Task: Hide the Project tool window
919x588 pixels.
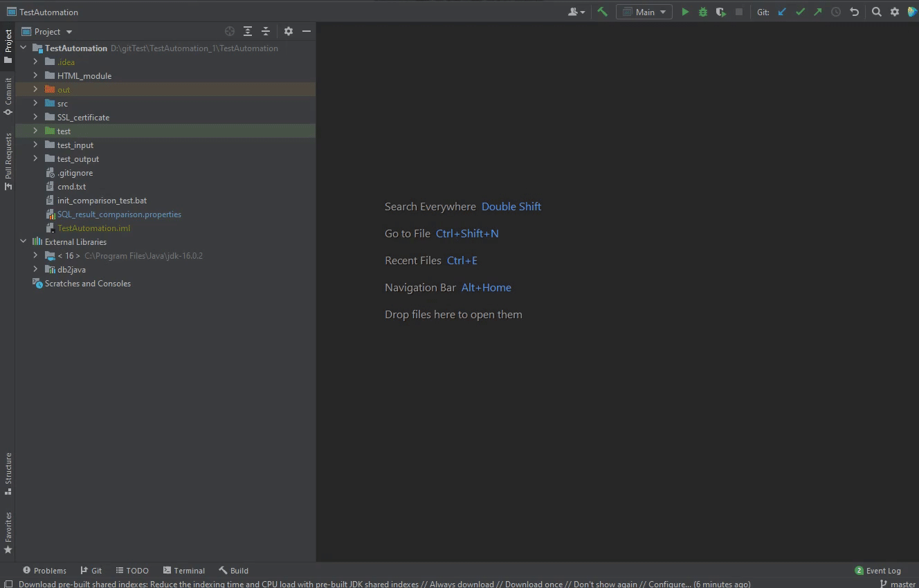Action: pyautogui.click(x=306, y=31)
